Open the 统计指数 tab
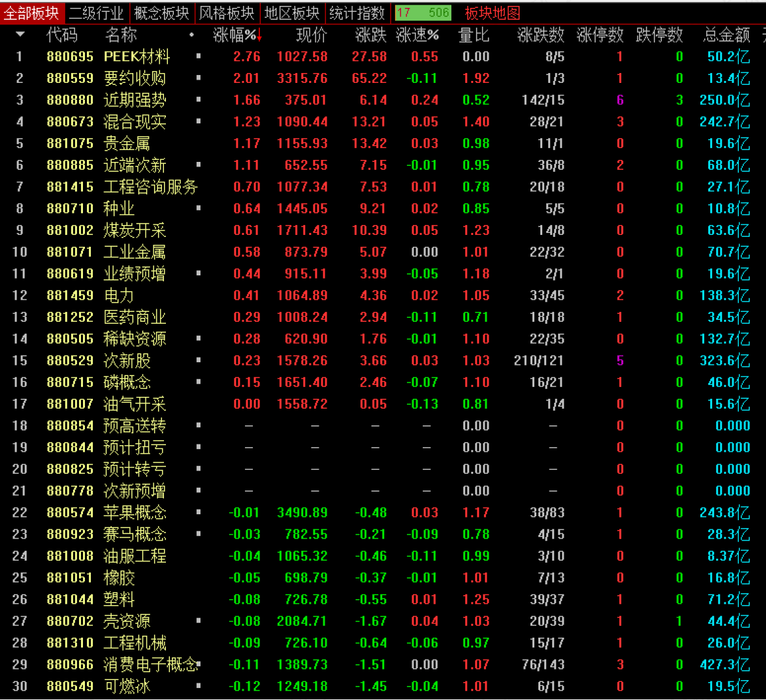Viewport: 766px width, 700px height. (357, 13)
